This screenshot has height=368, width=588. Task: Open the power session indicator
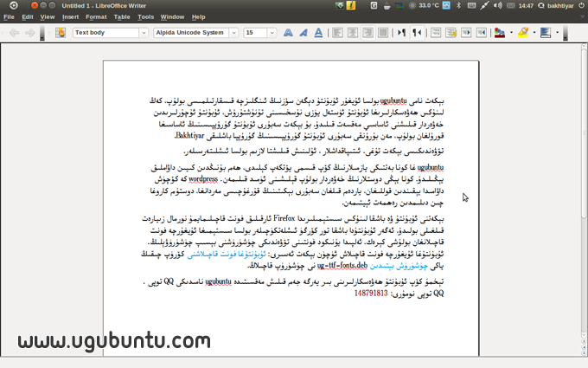coord(582,6)
